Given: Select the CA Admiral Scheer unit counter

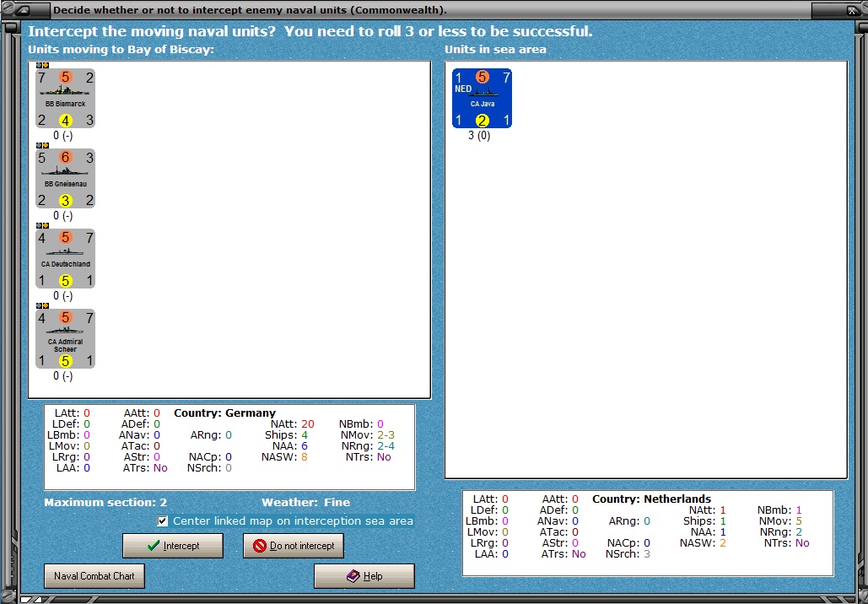Looking at the screenshot, I should [65, 339].
